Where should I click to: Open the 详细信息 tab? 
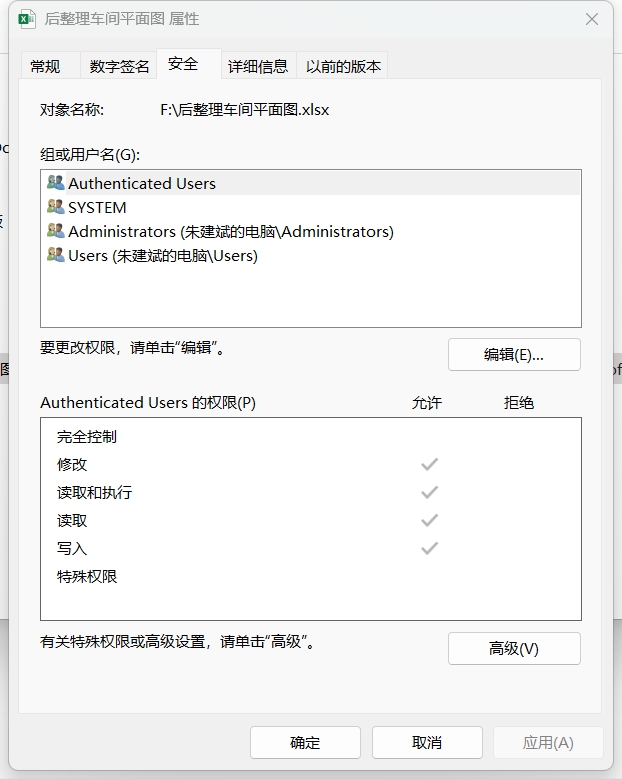coord(258,66)
